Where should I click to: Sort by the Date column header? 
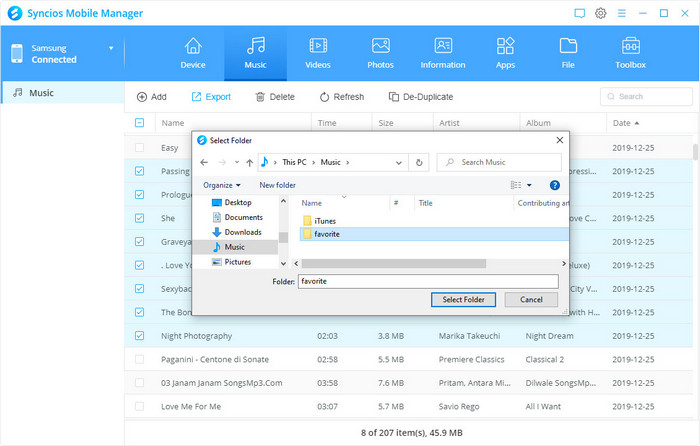[x=625, y=123]
